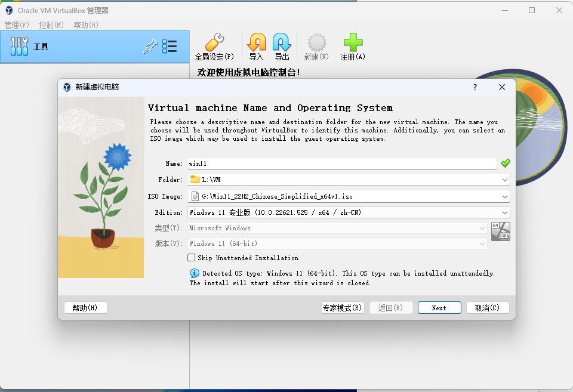The height and width of the screenshot is (392, 573).
Task: Expand the ISO Image dropdown arrow
Action: [505, 196]
